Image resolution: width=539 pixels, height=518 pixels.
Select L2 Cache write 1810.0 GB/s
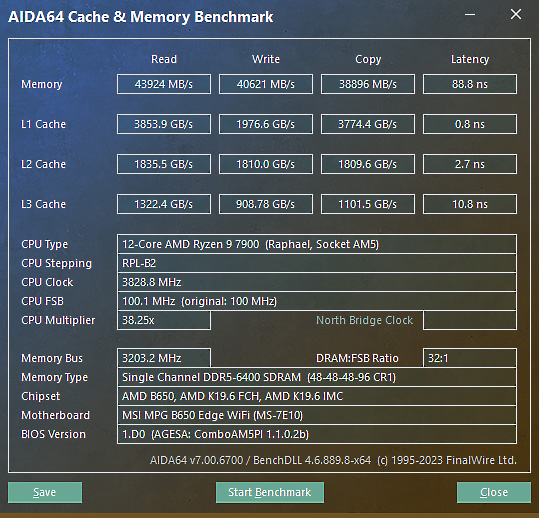click(x=266, y=164)
